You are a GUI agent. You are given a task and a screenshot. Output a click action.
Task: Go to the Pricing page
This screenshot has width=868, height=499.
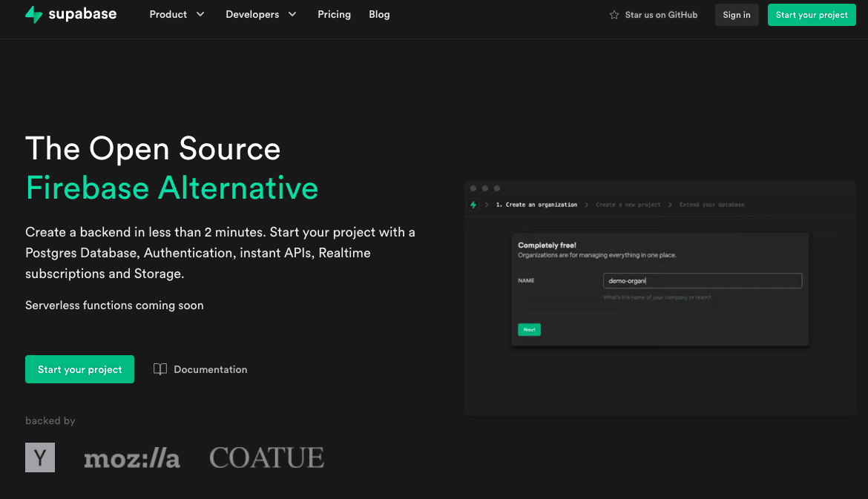(x=335, y=14)
